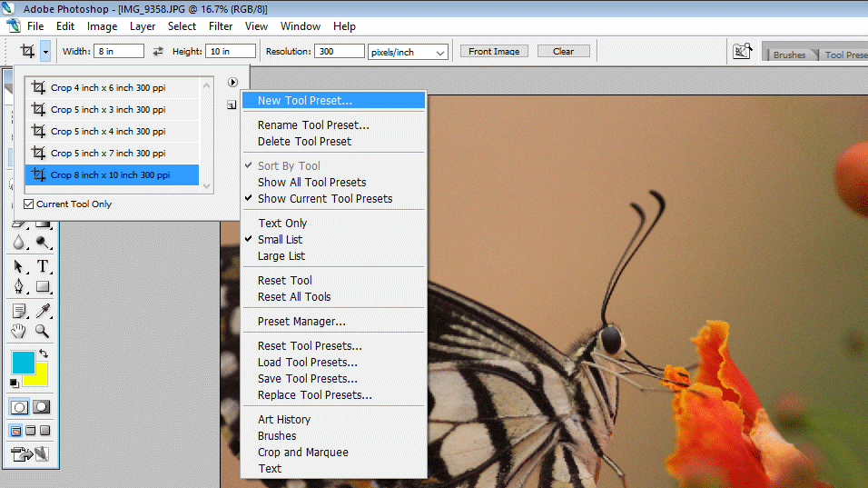Viewport: 868px width, 488px height.
Task: Open the Image menu
Action: pyautogui.click(x=102, y=26)
